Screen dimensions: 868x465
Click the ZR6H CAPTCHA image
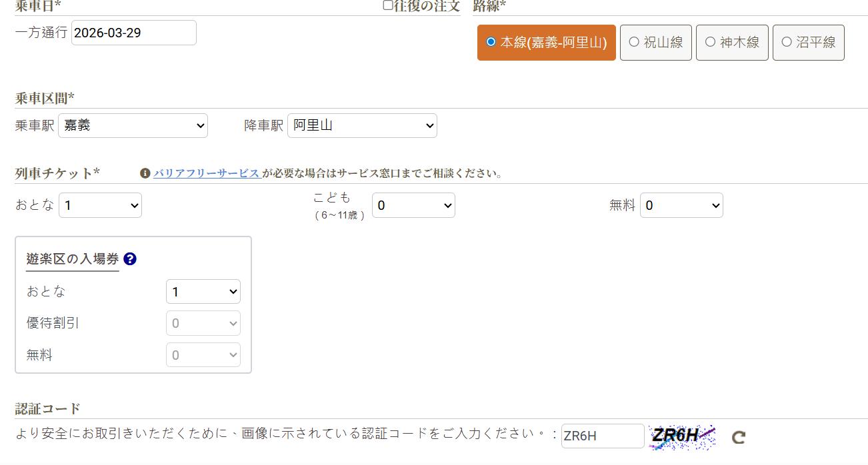click(681, 437)
